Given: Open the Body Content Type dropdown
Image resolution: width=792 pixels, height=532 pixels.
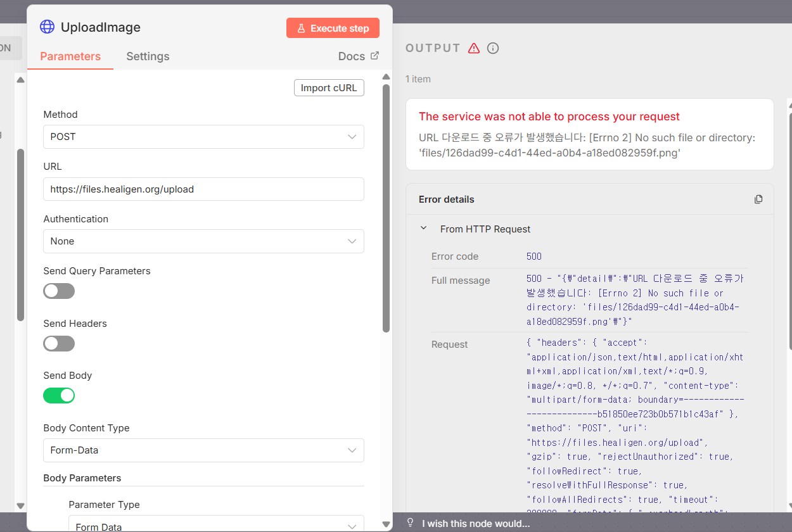Looking at the screenshot, I should coord(203,450).
